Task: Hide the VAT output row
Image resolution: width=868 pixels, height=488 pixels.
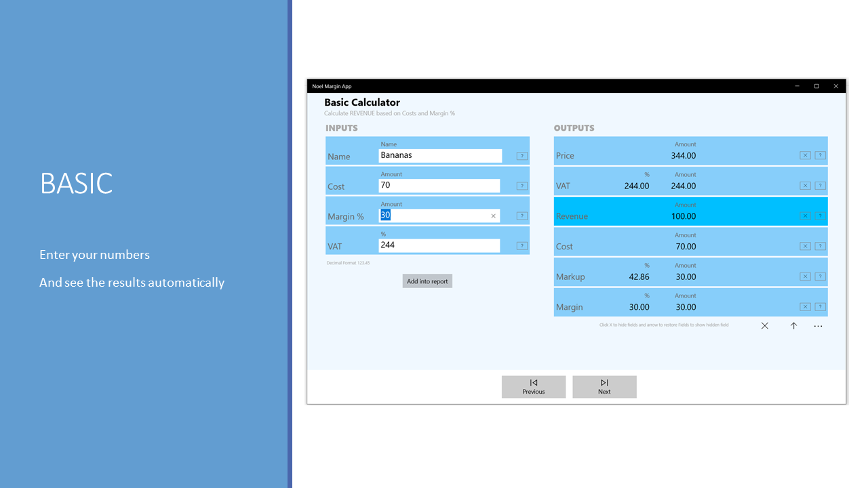Action: pyautogui.click(x=805, y=186)
